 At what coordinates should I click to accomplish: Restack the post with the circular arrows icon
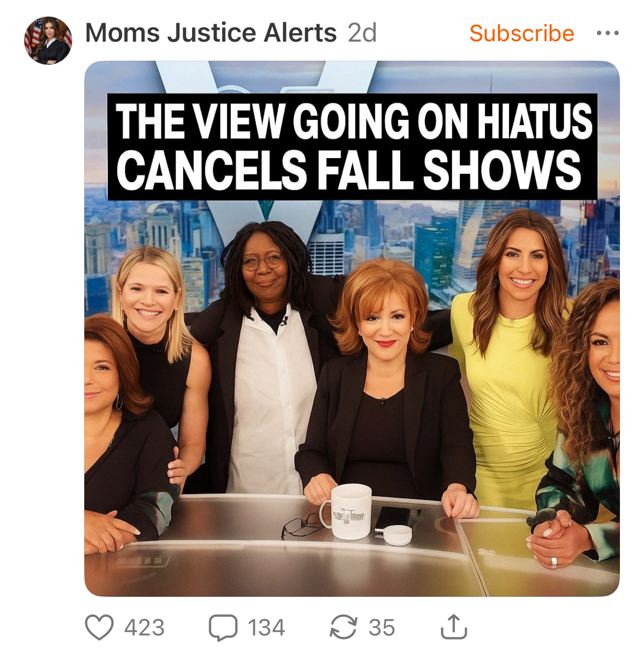pos(344,627)
